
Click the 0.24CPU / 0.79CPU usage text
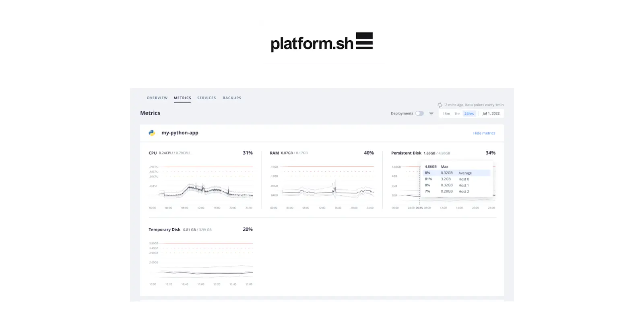174,153
